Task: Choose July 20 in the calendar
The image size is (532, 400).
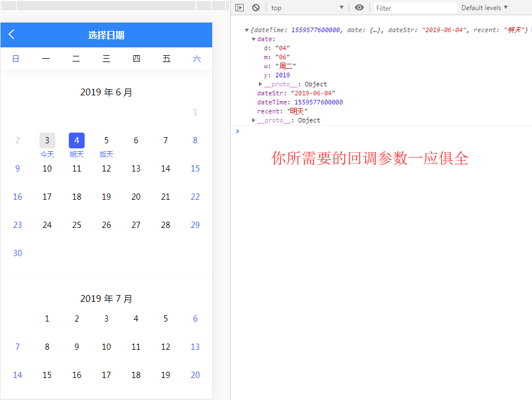Action: pyautogui.click(x=195, y=375)
